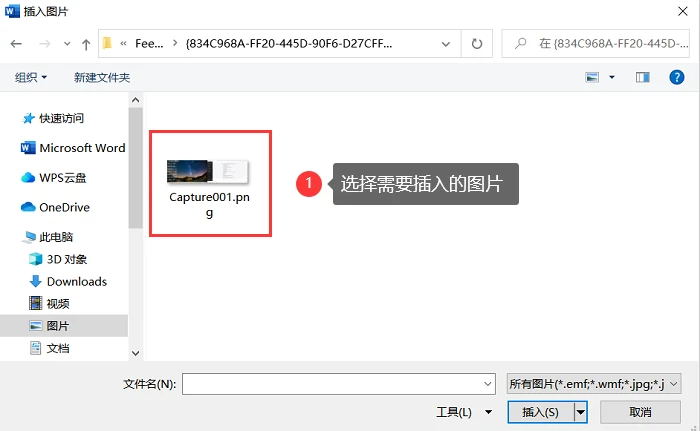Image resolution: width=700 pixels, height=431 pixels.
Task: Go back using the left arrow
Action: tap(16, 44)
